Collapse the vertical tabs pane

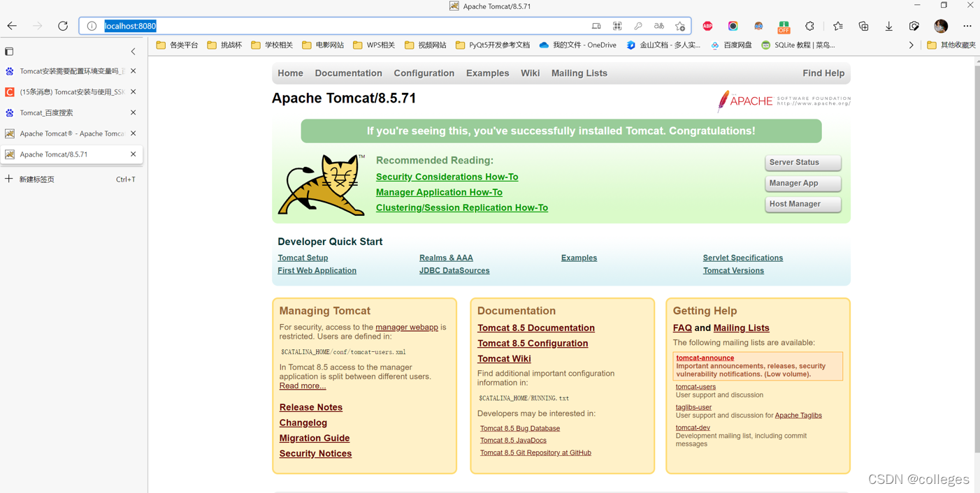[x=134, y=52]
